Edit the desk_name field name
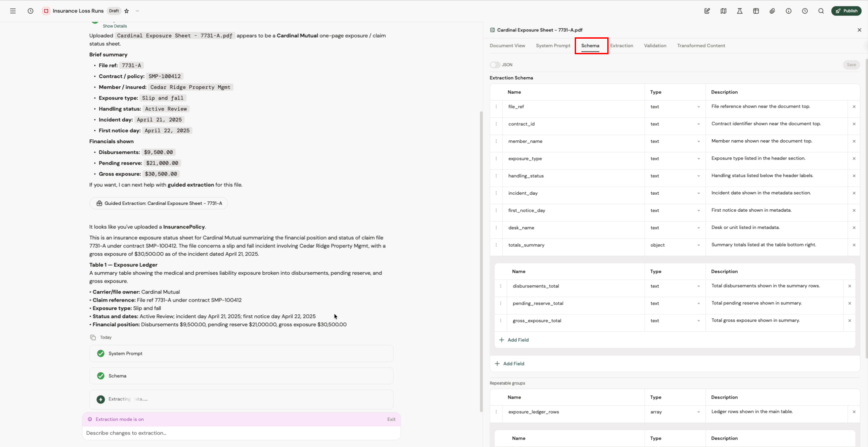The image size is (868, 447). point(574,228)
